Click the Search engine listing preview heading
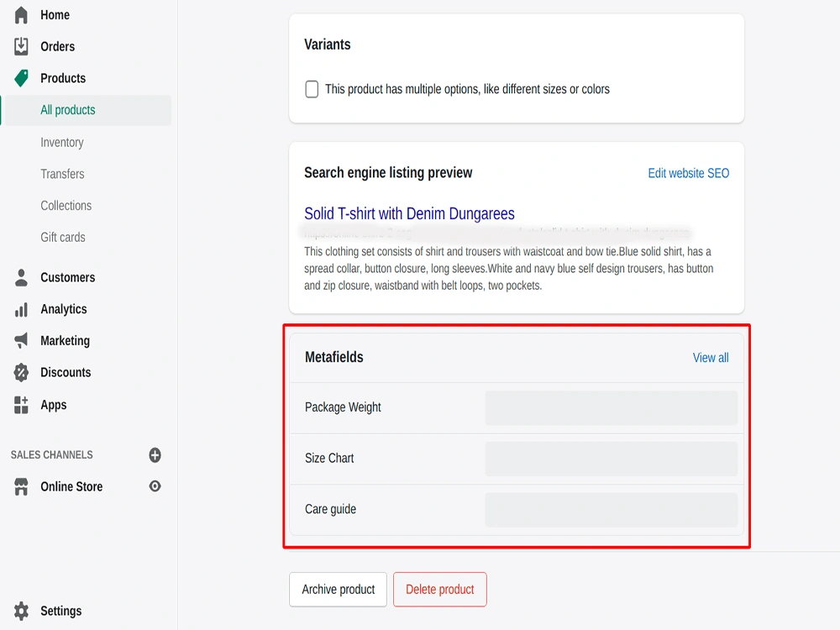840x630 pixels. (388, 173)
